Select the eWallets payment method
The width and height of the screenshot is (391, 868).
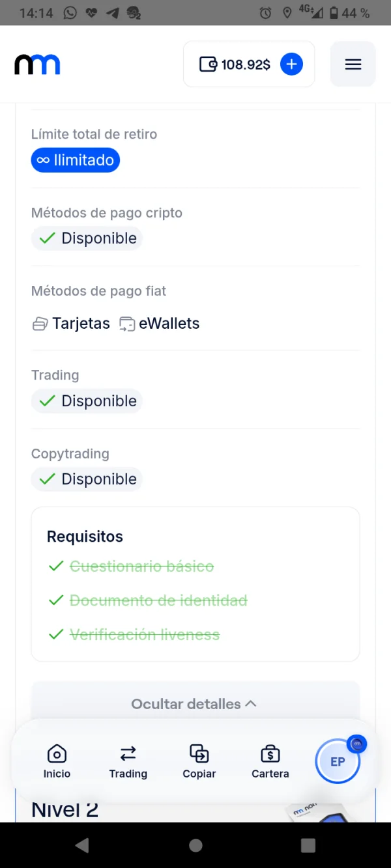click(160, 324)
